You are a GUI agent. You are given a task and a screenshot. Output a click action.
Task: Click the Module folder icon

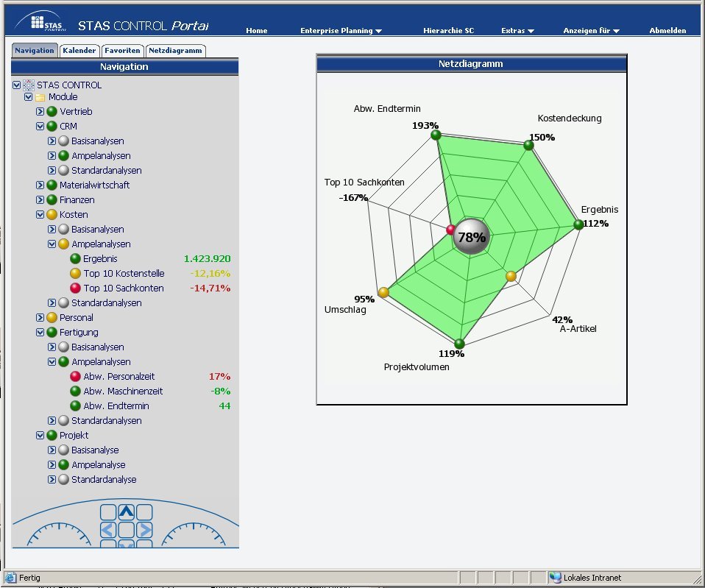40,97
